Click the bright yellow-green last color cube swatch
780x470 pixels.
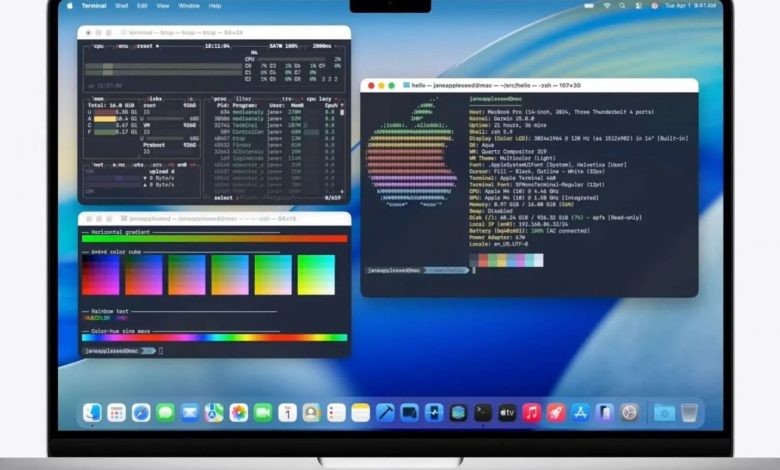(316, 275)
